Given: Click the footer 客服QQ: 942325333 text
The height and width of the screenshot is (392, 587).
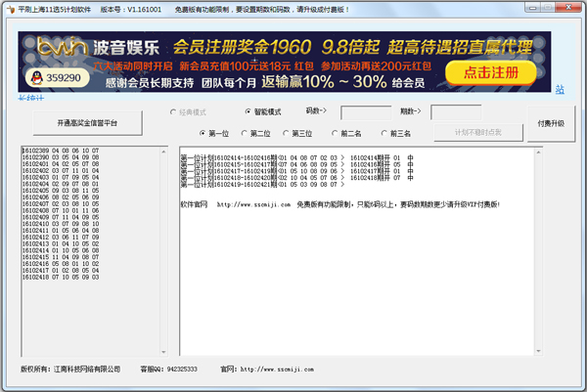Looking at the screenshot, I should click(x=169, y=370).
